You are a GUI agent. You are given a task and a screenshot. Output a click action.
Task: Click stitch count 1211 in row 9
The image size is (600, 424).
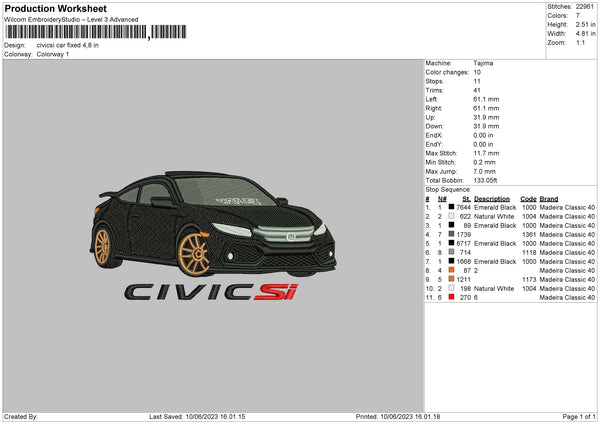[x=463, y=279]
